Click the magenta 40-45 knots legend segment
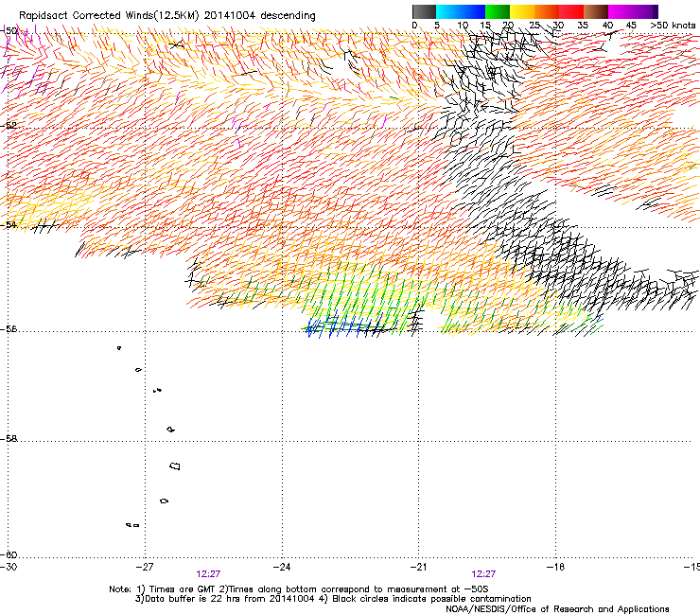 (x=621, y=11)
